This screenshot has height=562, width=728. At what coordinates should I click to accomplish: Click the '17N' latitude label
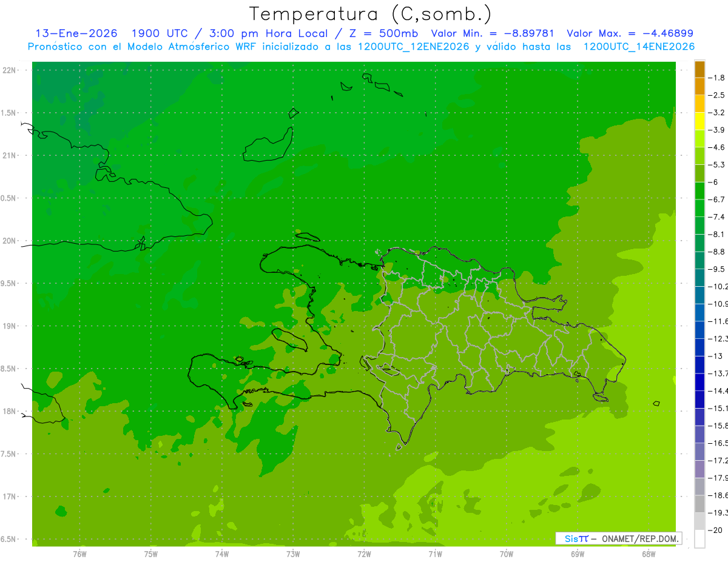click(x=10, y=497)
